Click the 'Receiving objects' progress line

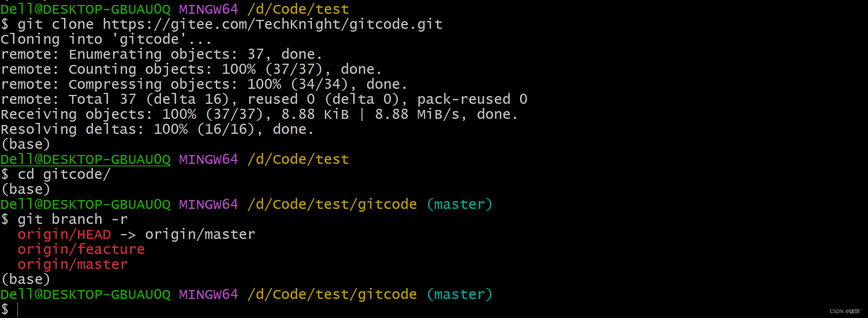(259, 114)
